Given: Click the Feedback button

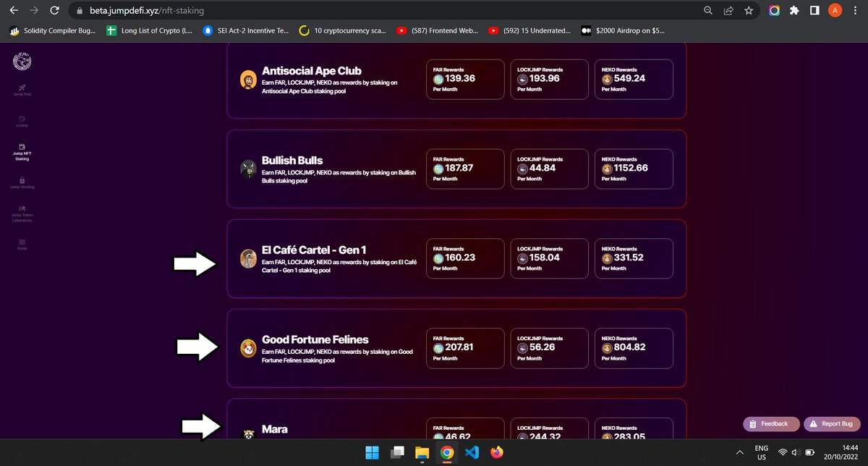Looking at the screenshot, I should 770,423.
